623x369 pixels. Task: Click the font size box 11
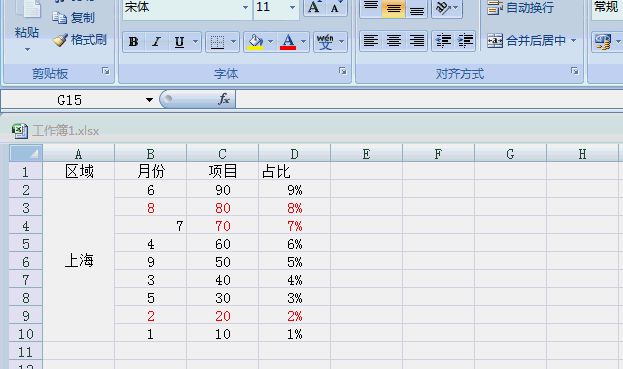click(x=271, y=7)
